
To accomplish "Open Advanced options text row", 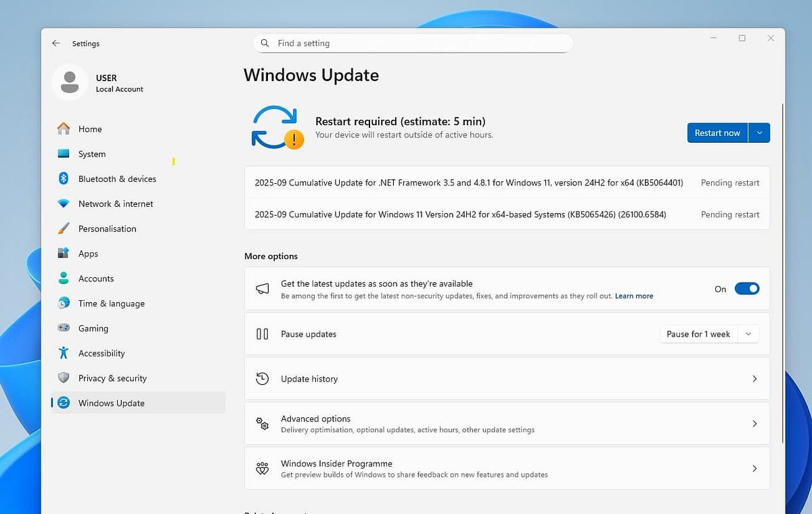I will [x=507, y=423].
